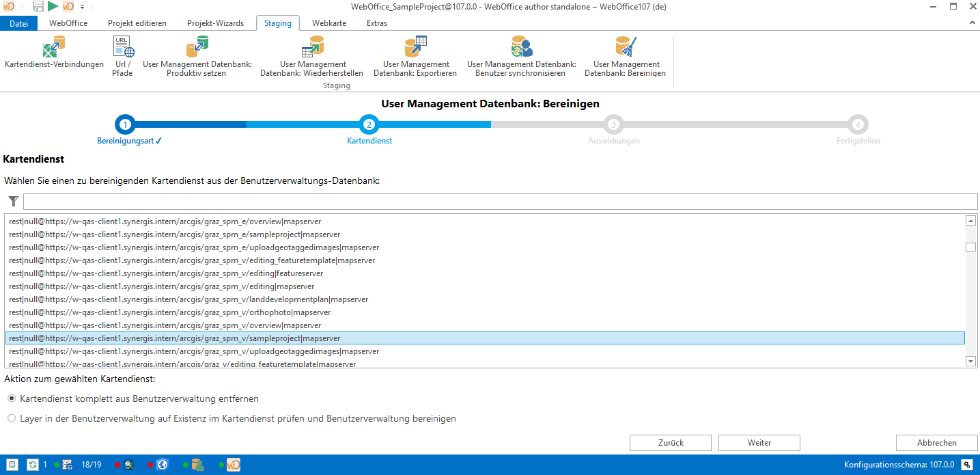980x475 pixels.
Task: Open User Management Datenbank: Produktiv setzen
Action: [x=197, y=49]
